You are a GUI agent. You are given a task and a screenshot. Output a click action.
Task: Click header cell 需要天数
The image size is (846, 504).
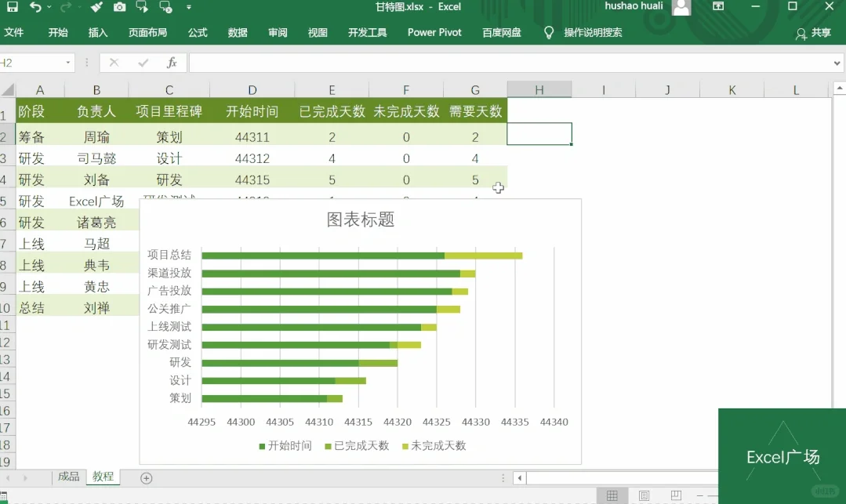[475, 111]
